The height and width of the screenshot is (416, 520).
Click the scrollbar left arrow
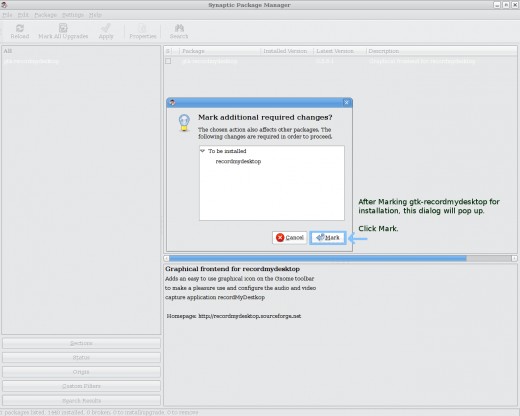tap(166, 258)
